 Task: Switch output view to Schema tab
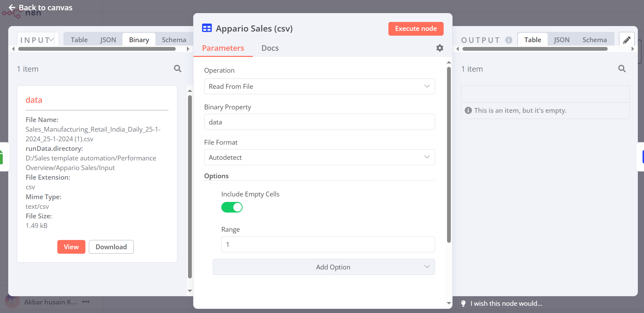(x=595, y=40)
